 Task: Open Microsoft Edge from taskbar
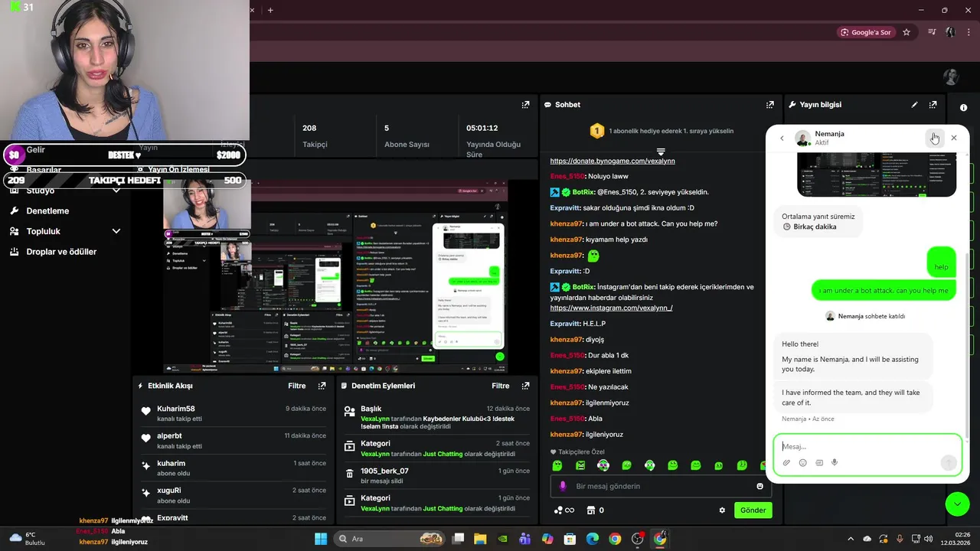(x=593, y=539)
